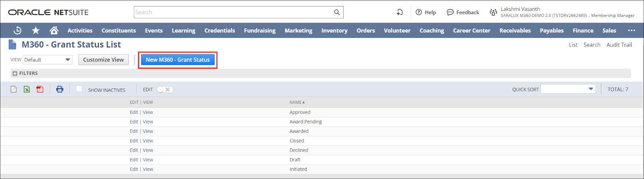The width and height of the screenshot is (644, 179).
Task: Open the Constituents menu
Action: pyautogui.click(x=118, y=31)
